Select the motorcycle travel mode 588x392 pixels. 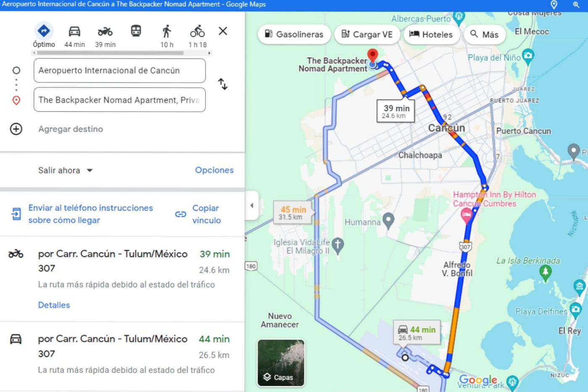pos(105,36)
